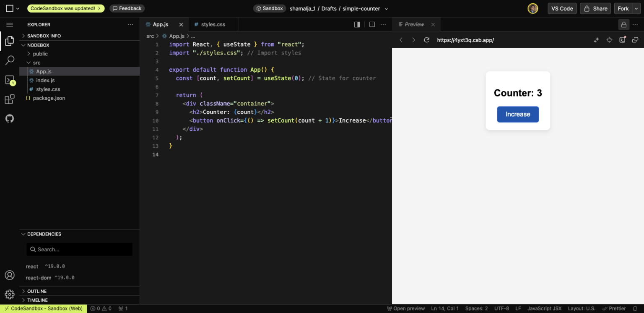Open the DevTools extensions icon in activity bar
Screen dimensions: 644x313
[9, 99]
